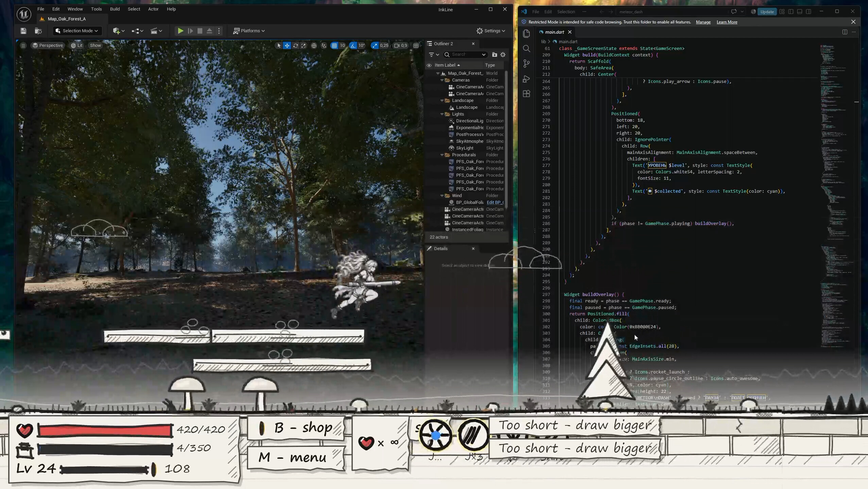The width and height of the screenshot is (868, 489).
Task: Click Manage link in Restricted Mode banner
Action: click(703, 22)
